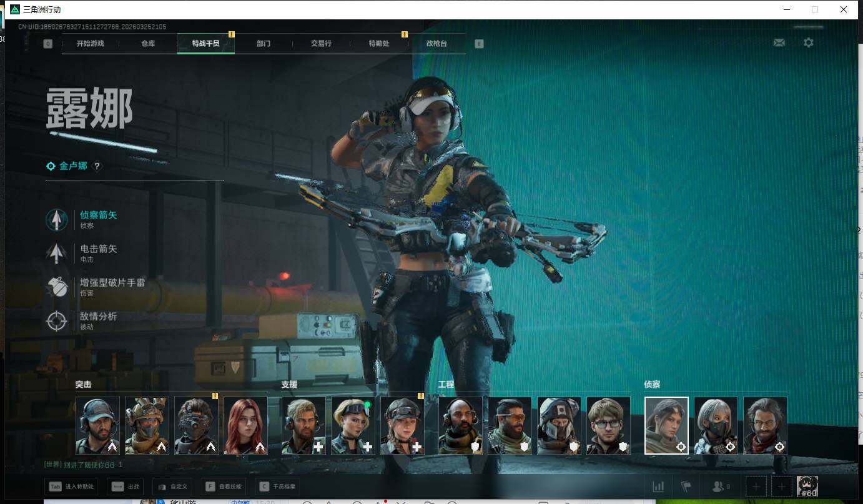Select white-haired masked recon operator portrait
Viewport: 863px width, 504px height.
[716, 425]
